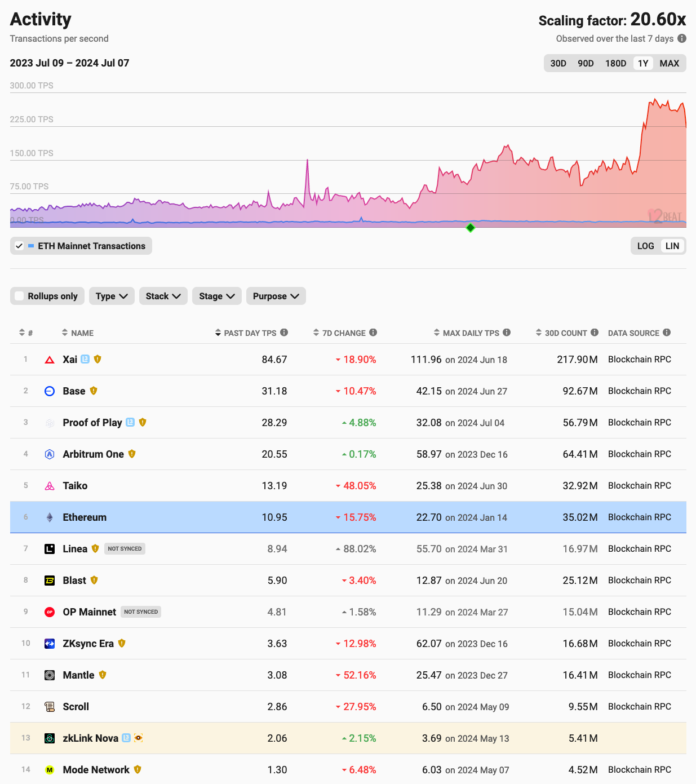Click the zkLink Nova logo icon
Screen dimensions: 696x784
pos(50,738)
